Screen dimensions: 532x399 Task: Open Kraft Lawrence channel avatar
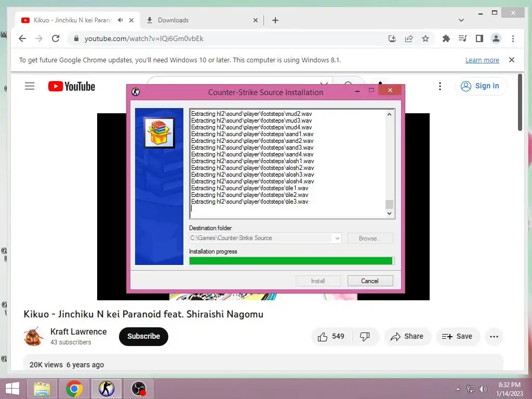pos(33,336)
